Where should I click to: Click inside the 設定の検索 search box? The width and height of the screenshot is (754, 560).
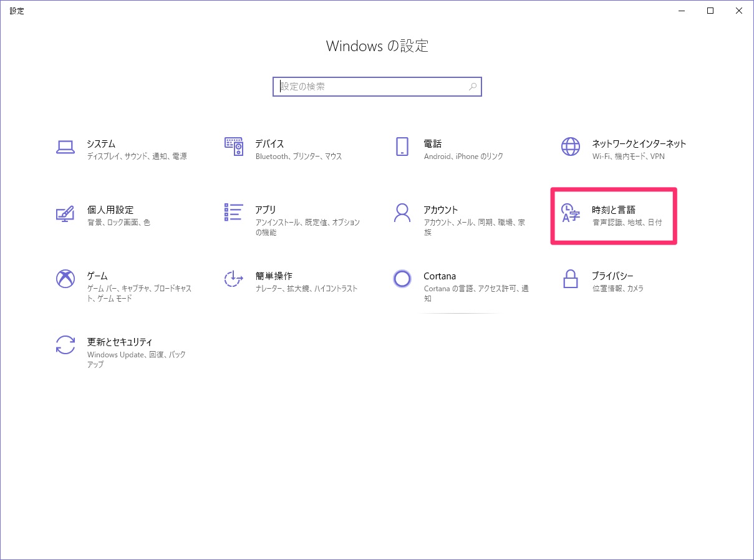tap(377, 87)
